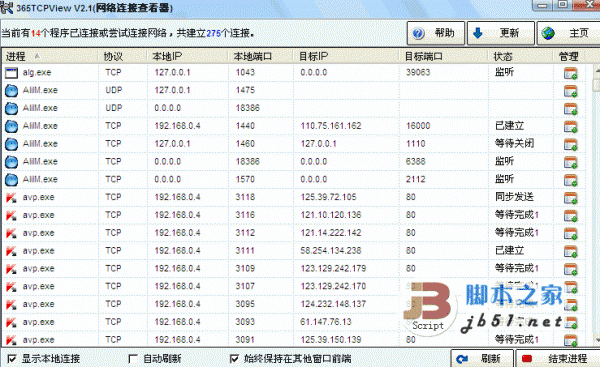Click AliIM.exe icon in port 1440 row
This screenshot has height=367, width=600.
point(11,126)
